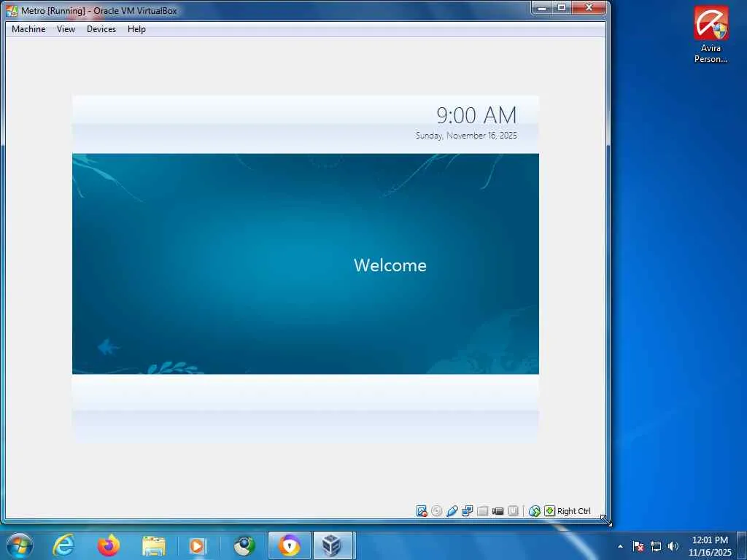Maximize the Metro VirtualBox window
The height and width of the screenshot is (560, 747).
(562, 7)
